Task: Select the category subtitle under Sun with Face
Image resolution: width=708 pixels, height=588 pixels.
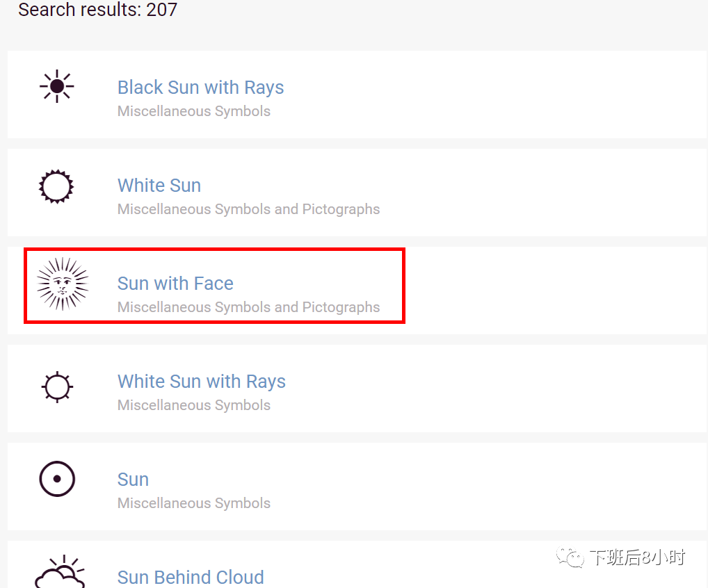Action: point(248,307)
